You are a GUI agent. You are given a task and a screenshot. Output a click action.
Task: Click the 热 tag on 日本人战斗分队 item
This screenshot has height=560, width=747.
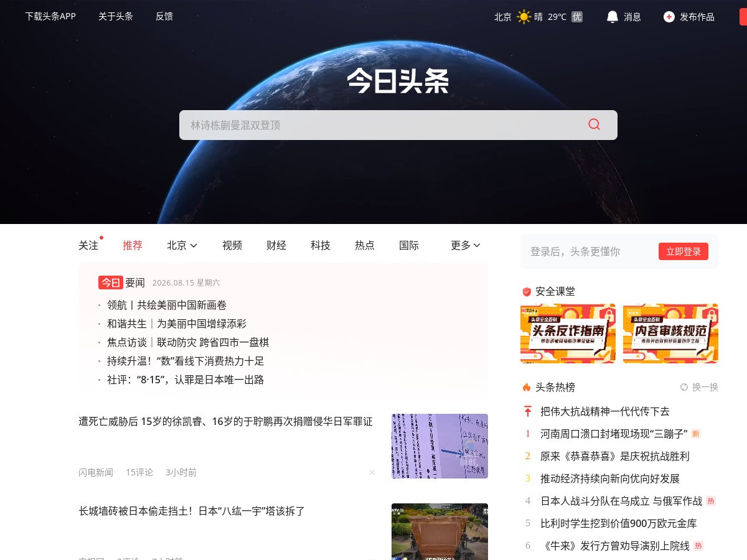[711, 501]
